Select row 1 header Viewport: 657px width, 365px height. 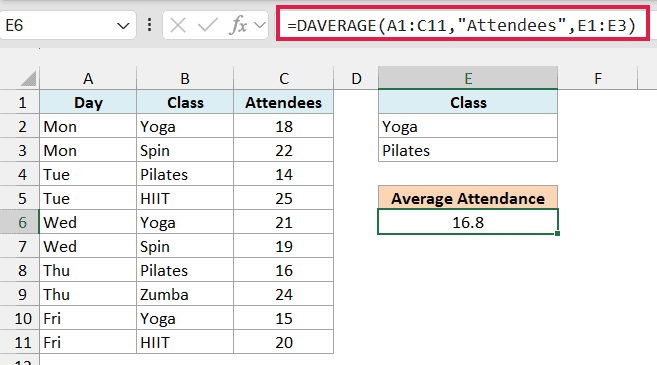click(x=20, y=103)
